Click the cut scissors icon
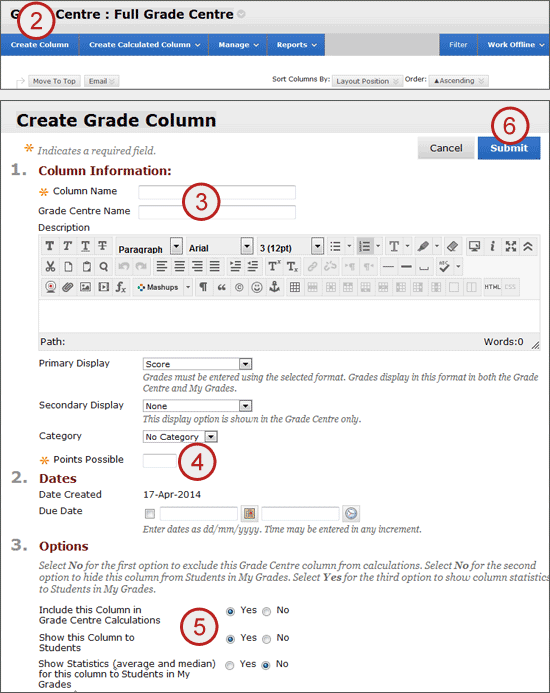Viewport: 550px width, 693px height. (50, 267)
